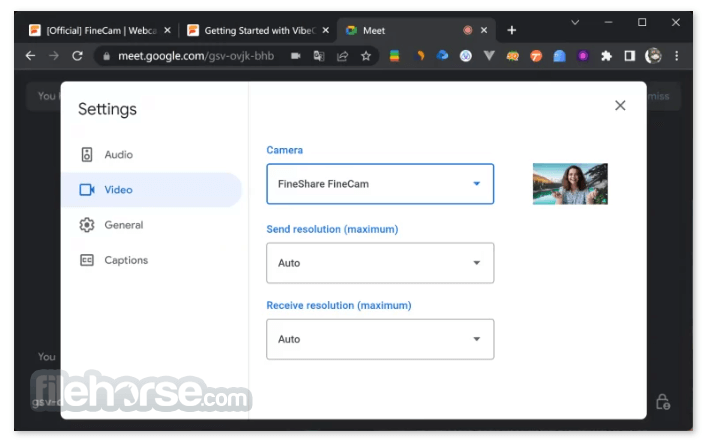The width and height of the screenshot is (706, 442).
Task: Open the Extensions puzzle piece menu
Action: [606, 56]
